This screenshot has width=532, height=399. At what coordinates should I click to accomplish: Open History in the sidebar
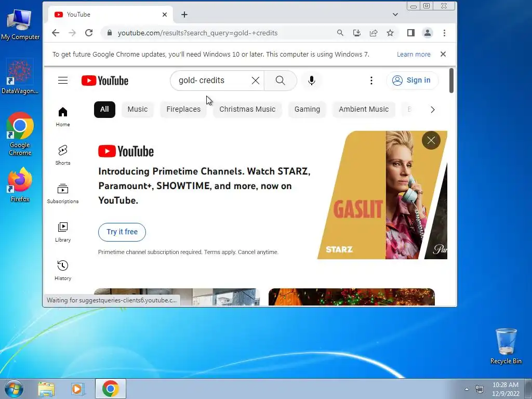coord(63,270)
